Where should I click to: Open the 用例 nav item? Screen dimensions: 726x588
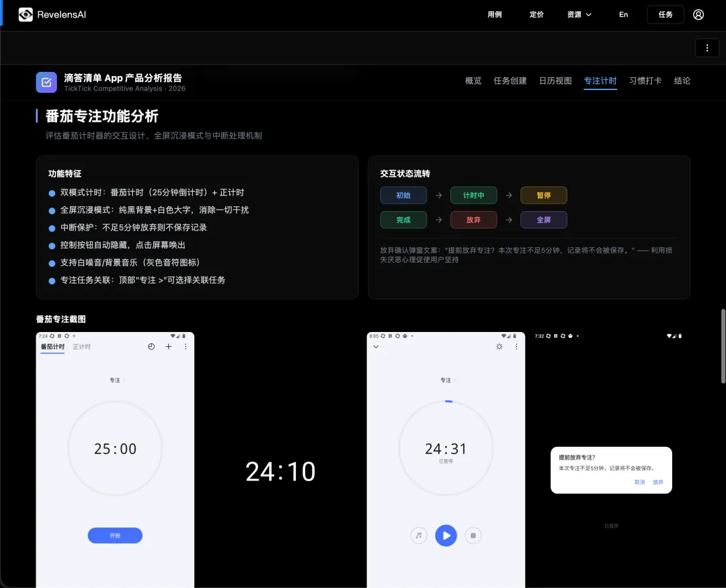point(495,15)
